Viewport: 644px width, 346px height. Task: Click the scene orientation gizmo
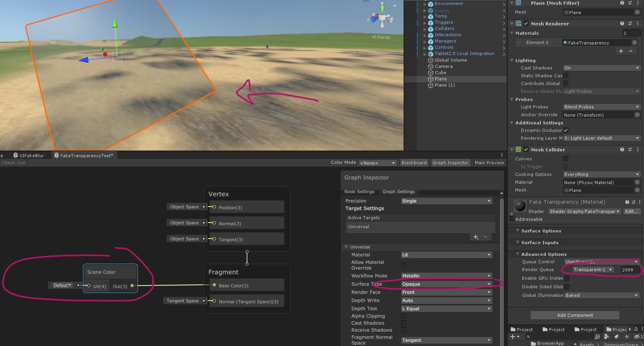click(382, 18)
